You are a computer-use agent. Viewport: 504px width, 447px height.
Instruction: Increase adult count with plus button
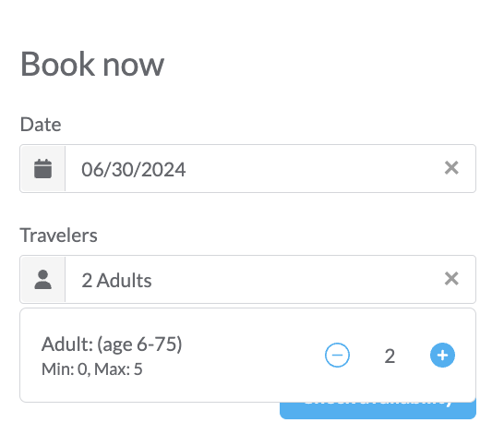(x=442, y=356)
